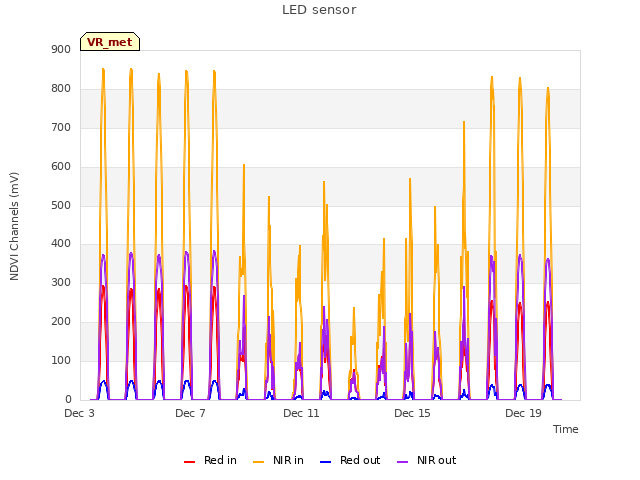Click the Dec 15 x-axis label
The height and width of the screenshot is (480, 640).
[x=412, y=413]
